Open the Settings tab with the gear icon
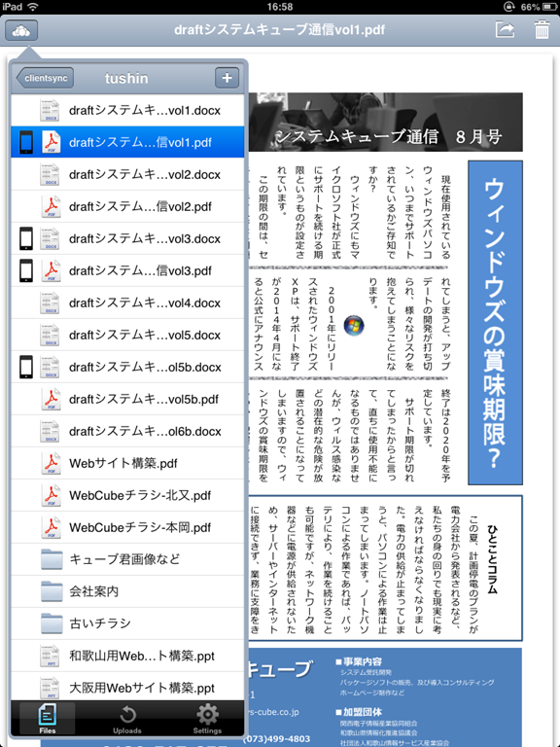Image resolution: width=560 pixels, height=747 pixels. 207,720
